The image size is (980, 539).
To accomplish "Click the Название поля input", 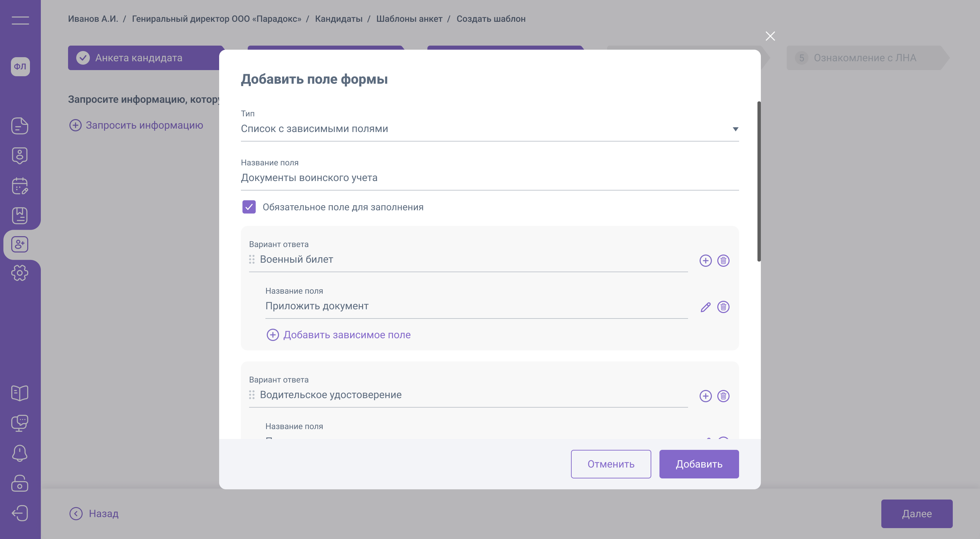I will (489, 178).
